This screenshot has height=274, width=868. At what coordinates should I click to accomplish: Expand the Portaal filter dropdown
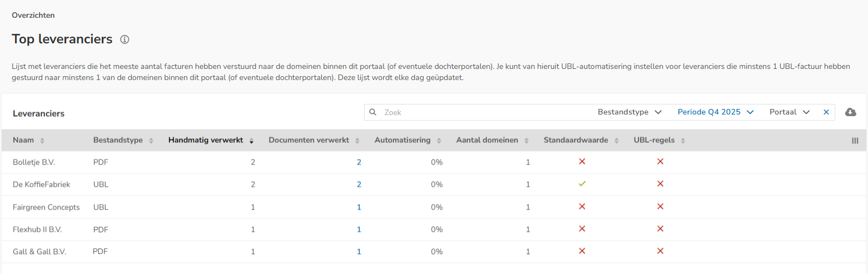(x=790, y=112)
